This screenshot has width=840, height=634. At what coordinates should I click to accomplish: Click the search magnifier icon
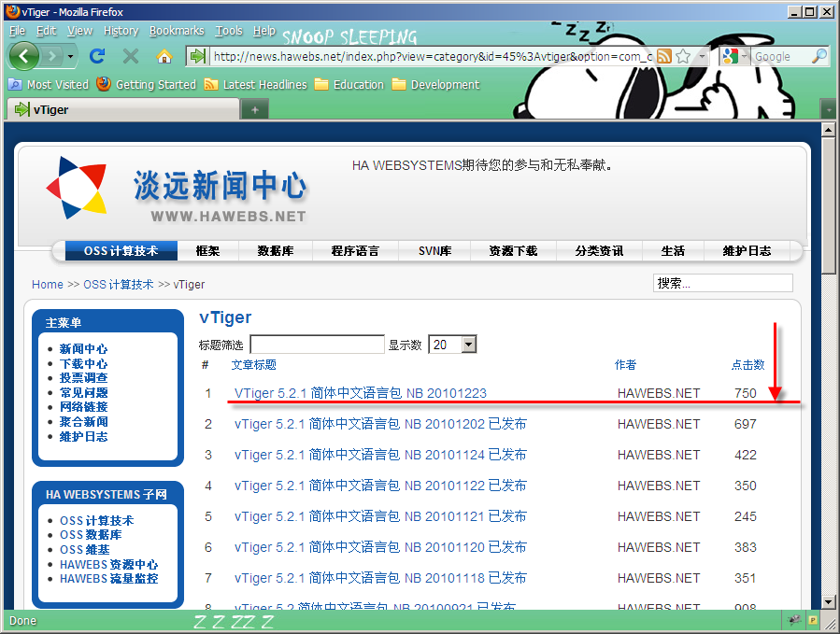pos(819,56)
